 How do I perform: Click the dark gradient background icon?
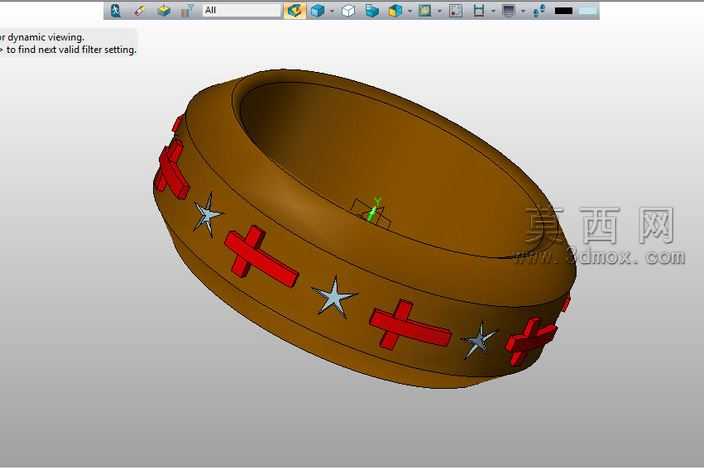(x=509, y=10)
